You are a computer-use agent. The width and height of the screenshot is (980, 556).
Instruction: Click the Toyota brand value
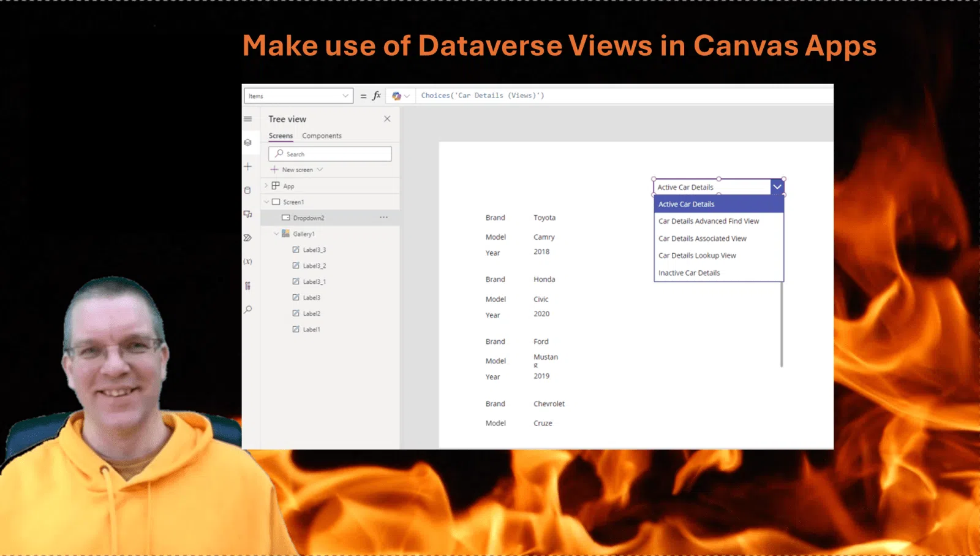pos(545,218)
